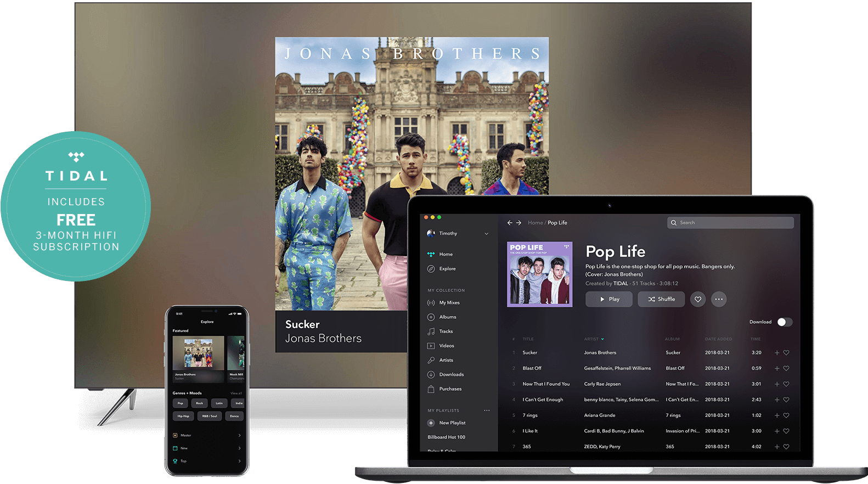Add I Like It track via plus icon
Screen dimensions: 868x484
pos(777,431)
